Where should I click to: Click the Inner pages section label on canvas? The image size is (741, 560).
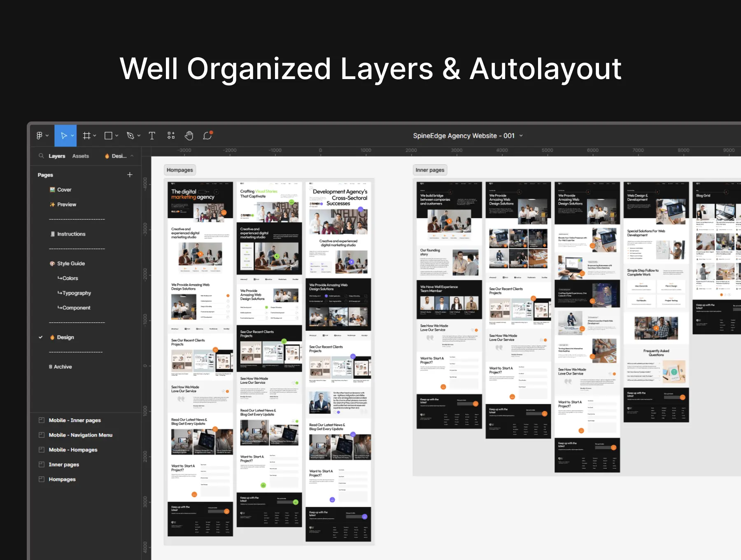pos(430,170)
